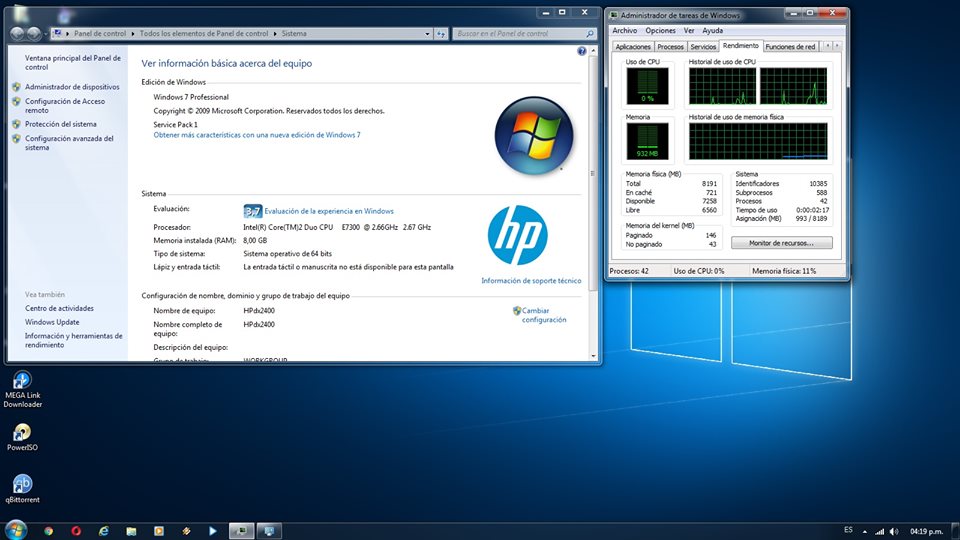Select the 'Rendimiento' tab
Image resolution: width=960 pixels, height=540 pixels.
pos(740,46)
